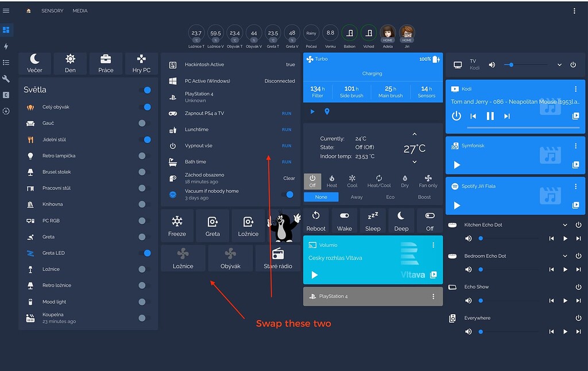This screenshot has height=371, width=588.
Task: Switch to the MEDIA tab
Action: click(80, 10)
